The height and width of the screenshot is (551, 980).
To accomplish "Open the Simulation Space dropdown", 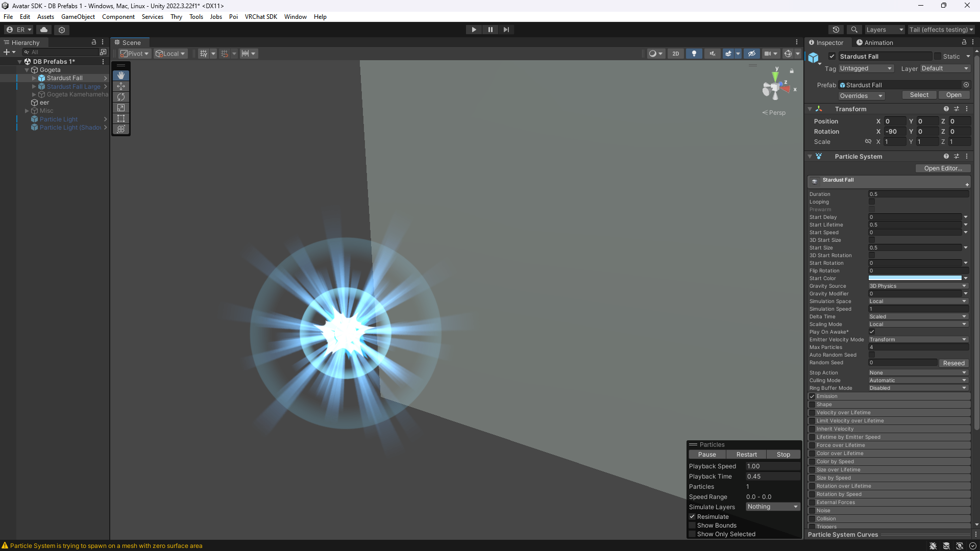I will pos(918,302).
